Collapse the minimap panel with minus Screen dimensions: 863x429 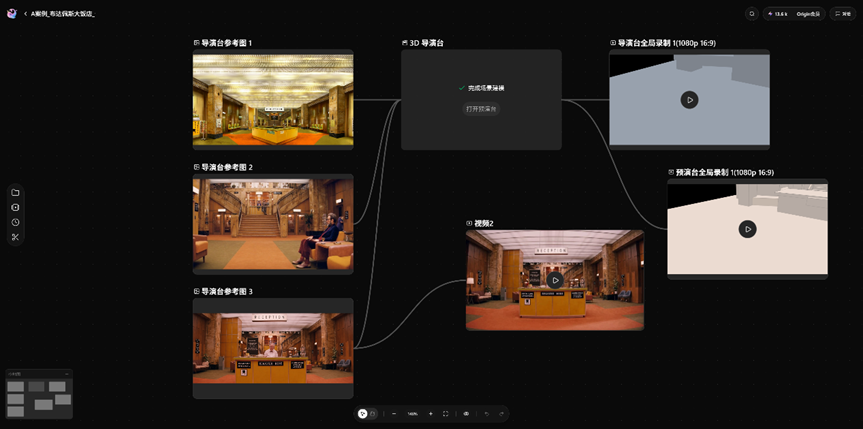67,374
